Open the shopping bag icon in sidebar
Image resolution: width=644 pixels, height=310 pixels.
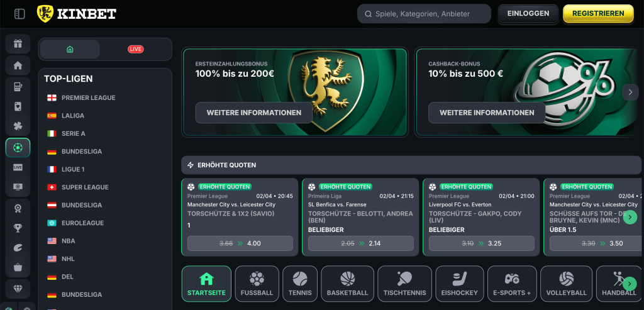18,267
